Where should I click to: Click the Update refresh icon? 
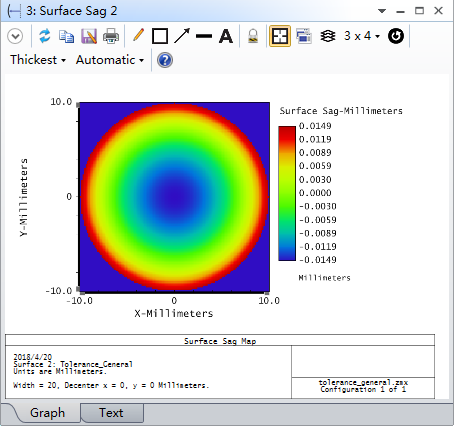[x=45, y=36]
